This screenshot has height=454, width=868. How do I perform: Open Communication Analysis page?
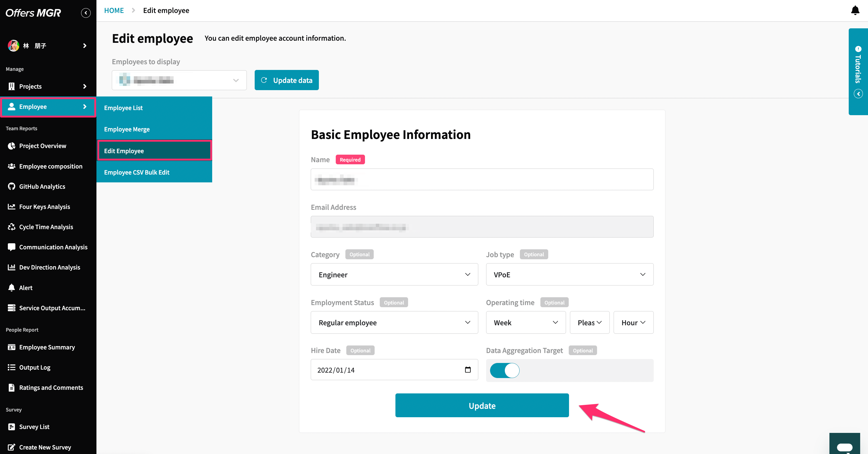(53, 247)
